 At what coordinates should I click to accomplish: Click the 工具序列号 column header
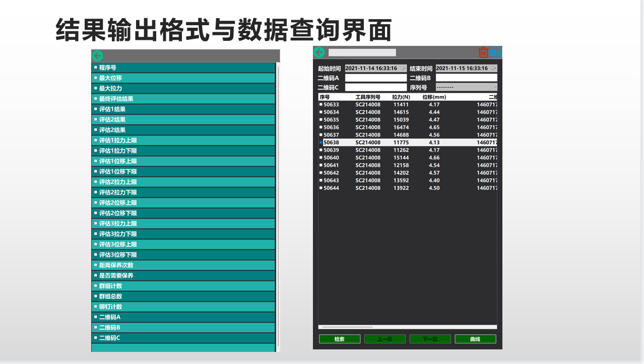coord(368,97)
